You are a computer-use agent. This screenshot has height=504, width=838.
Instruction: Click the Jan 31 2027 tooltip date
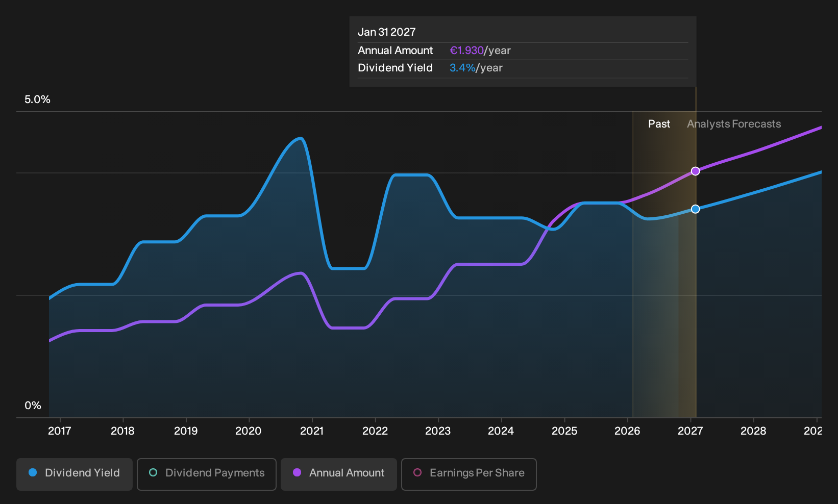[x=387, y=32]
